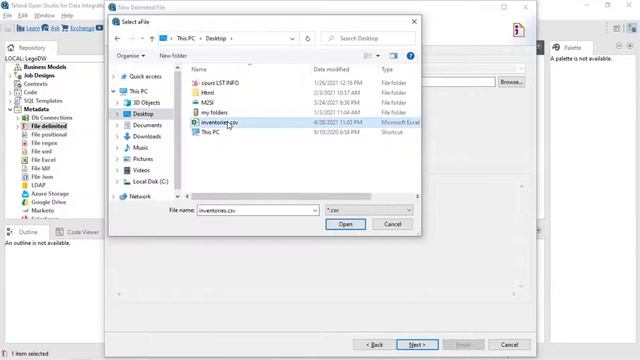Open Documents in navigation pane
This screenshot has height=360, width=640.
pyautogui.click(x=147, y=125)
